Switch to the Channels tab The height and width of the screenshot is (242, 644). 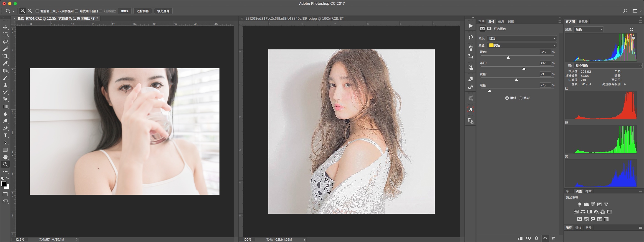[578, 228]
